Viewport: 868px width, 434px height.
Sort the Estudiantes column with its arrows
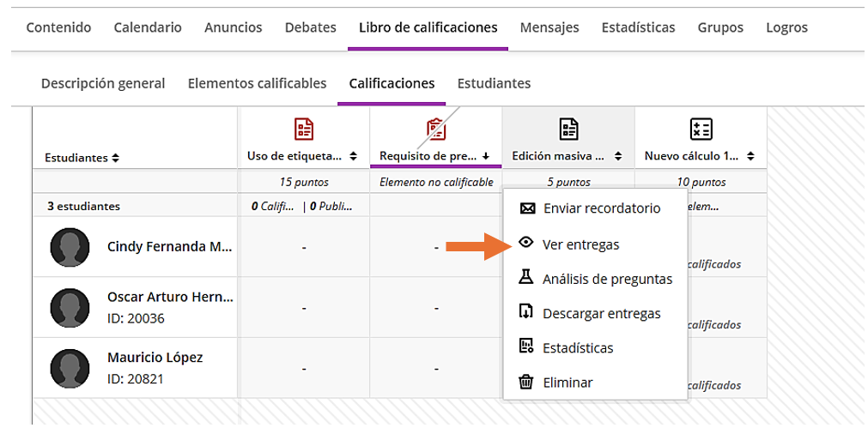(115, 158)
